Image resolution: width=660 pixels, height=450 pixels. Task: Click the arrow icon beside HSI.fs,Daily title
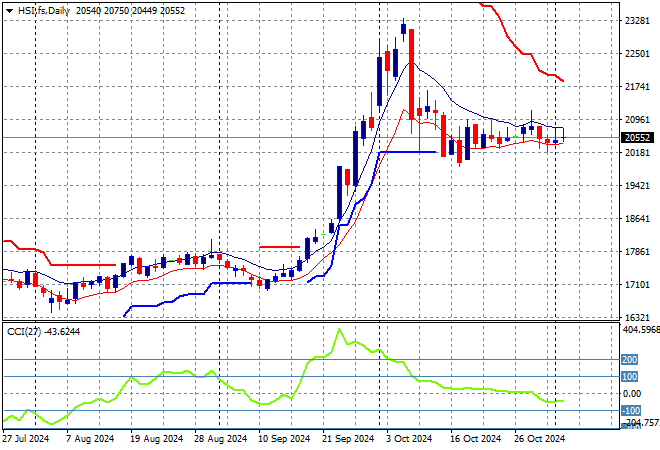point(9,9)
